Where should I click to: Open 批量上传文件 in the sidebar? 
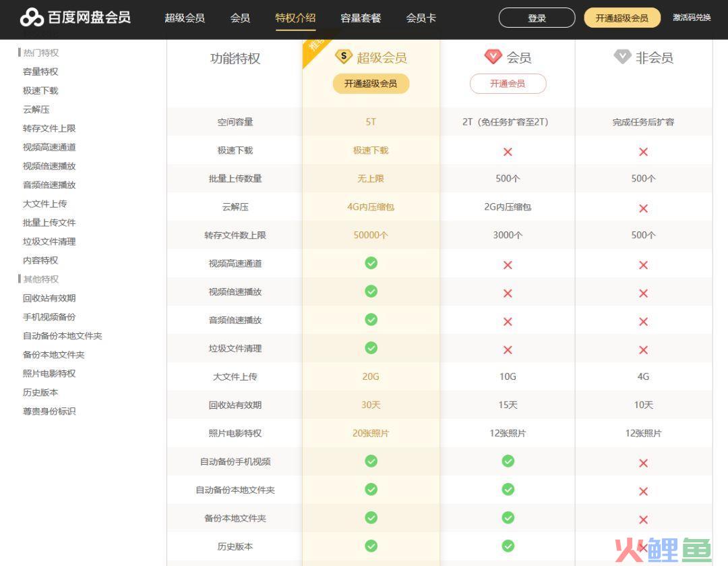[x=49, y=223]
